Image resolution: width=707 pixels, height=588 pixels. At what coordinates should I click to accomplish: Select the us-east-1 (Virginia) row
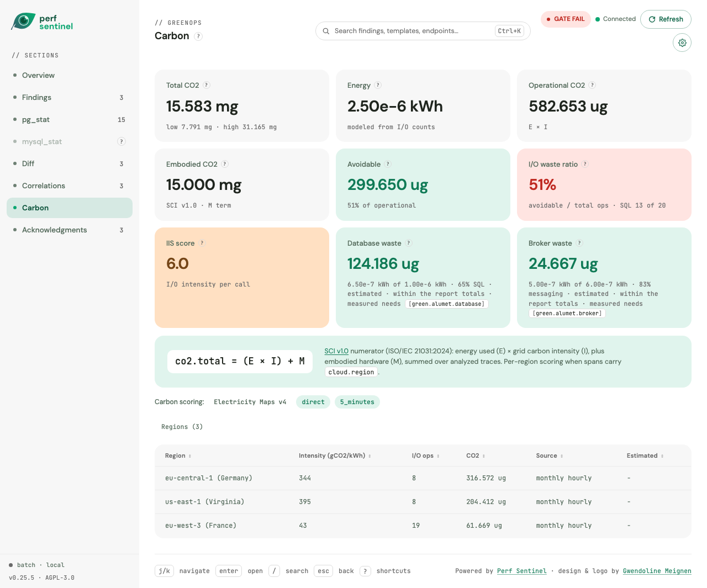423,502
